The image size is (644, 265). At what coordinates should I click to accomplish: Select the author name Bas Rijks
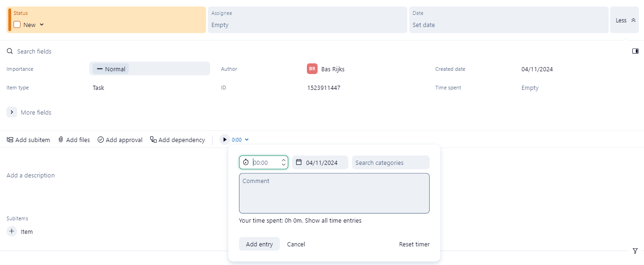coord(333,69)
